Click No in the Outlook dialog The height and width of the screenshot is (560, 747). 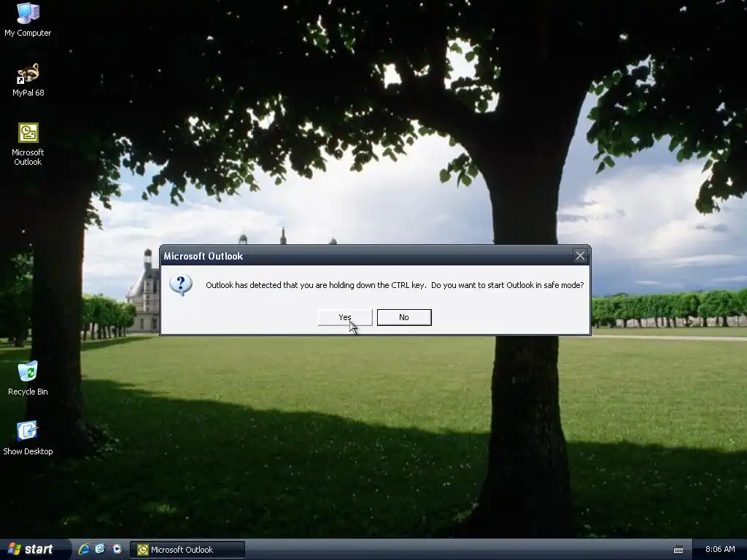tap(404, 317)
